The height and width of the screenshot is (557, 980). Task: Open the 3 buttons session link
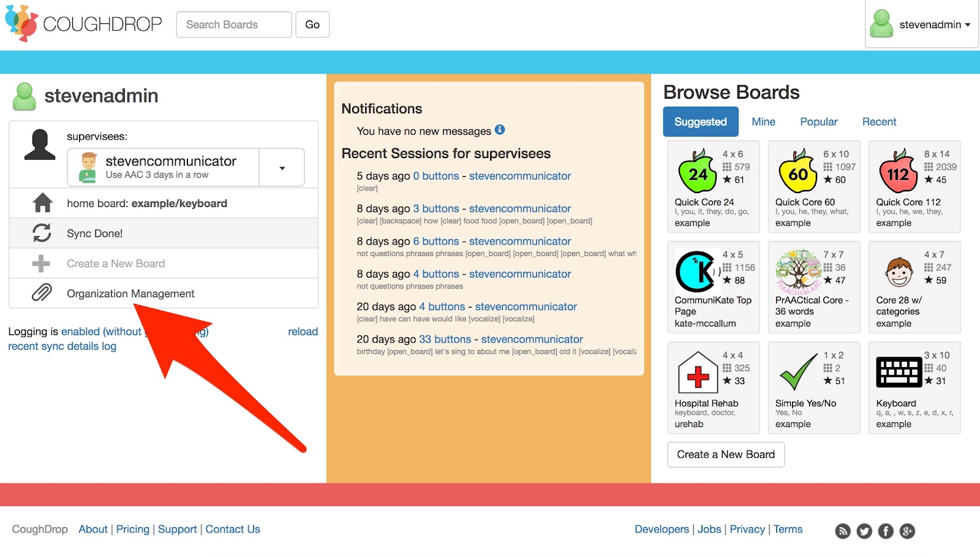tap(436, 208)
